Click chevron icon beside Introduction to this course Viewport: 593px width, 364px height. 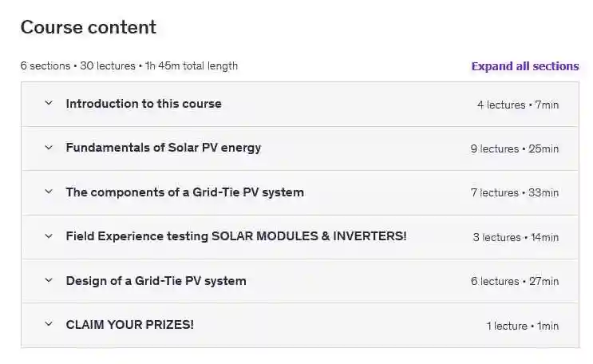click(49, 104)
